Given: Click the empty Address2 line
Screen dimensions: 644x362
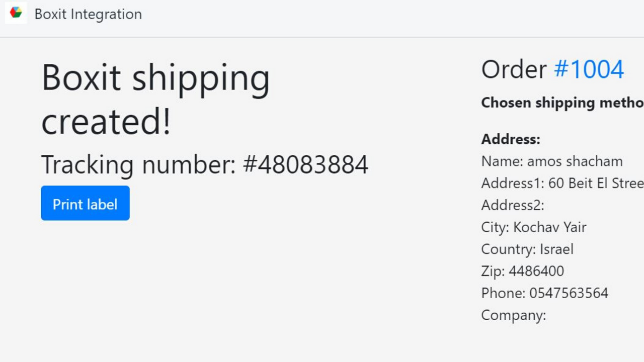Looking at the screenshot, I should pyautogui.click(x=512, y=205).
